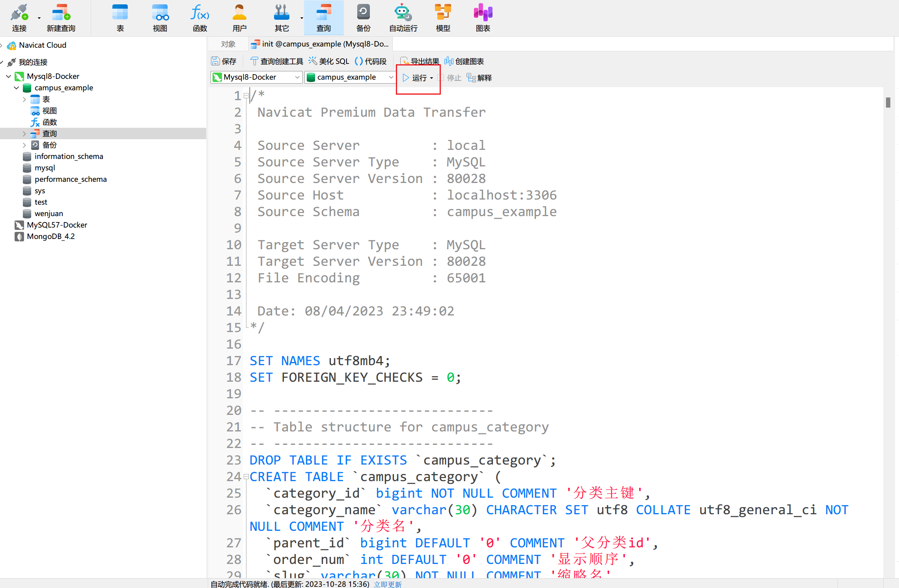Click the New Query (新建查询) icon
This screenshot has width=899, height=588.
[61, 17]
